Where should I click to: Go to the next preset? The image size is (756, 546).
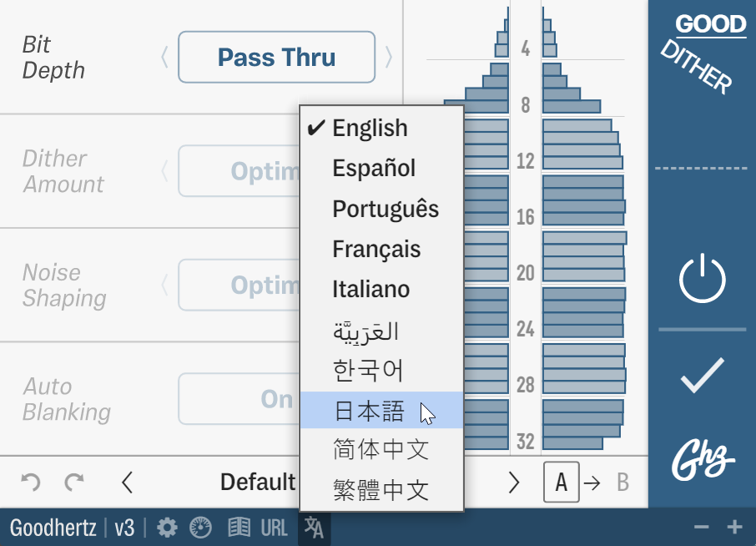pyautogui.click(x=514, y=483)
